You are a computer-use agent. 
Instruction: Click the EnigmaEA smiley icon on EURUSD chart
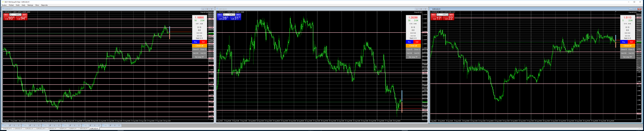(207, 12)
